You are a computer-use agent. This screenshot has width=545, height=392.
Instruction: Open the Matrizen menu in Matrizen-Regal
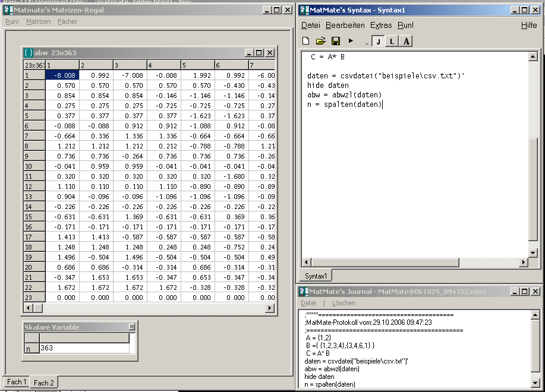(38, 21)
